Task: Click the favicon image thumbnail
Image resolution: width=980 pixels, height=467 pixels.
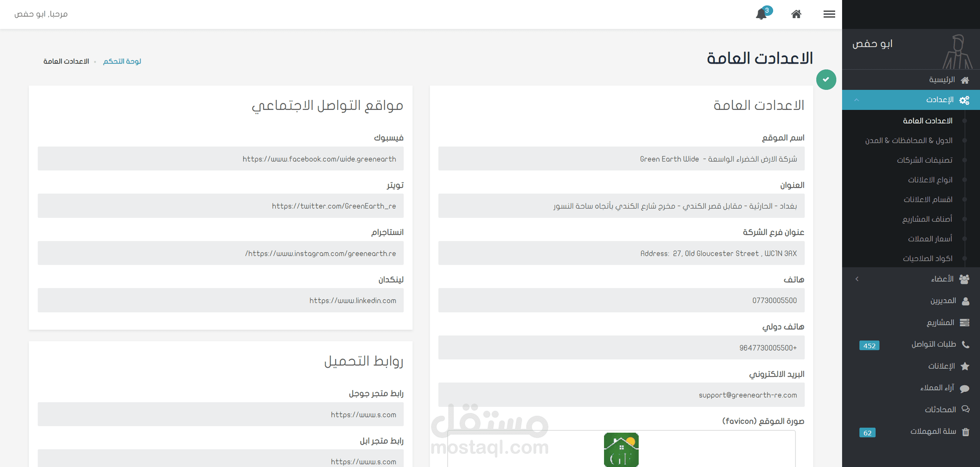Action: tap(621, 449)
